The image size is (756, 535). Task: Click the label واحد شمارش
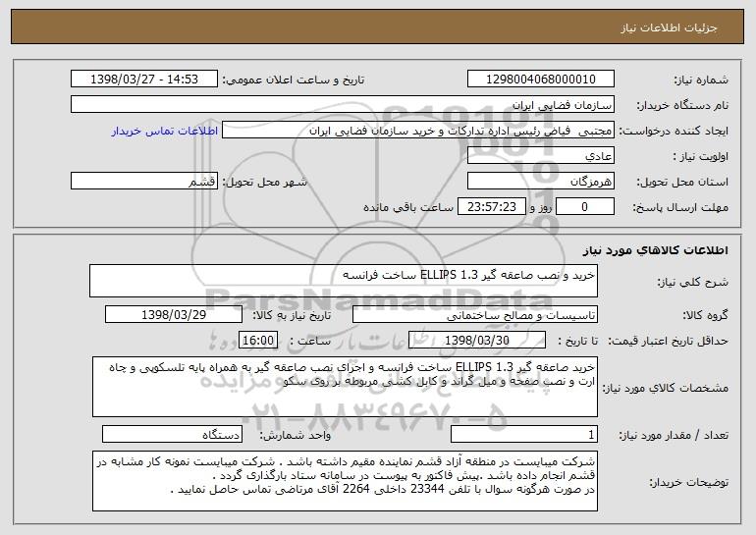[x=296, y=436]
